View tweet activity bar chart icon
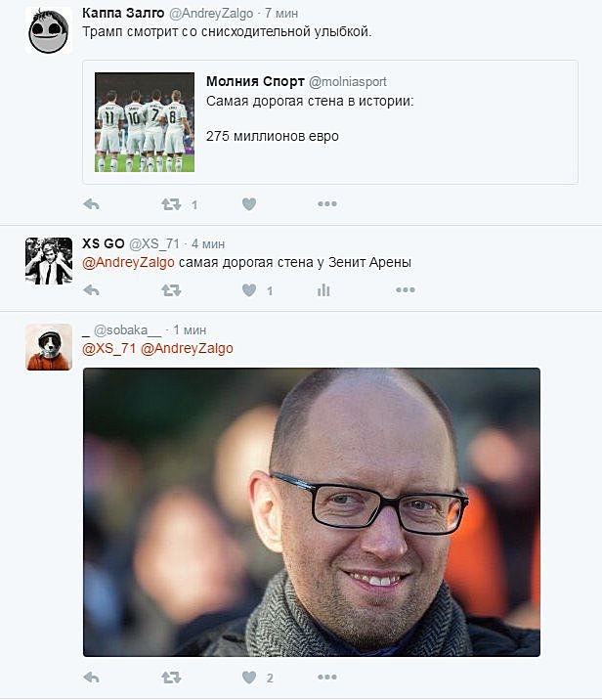The height and width of the screenshot is (700, 602). (323, 290)
